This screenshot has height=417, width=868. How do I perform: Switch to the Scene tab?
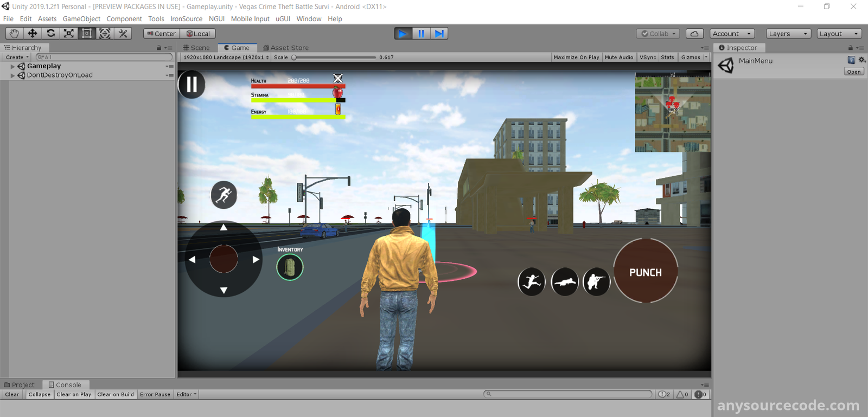click(x=196, y=48)
